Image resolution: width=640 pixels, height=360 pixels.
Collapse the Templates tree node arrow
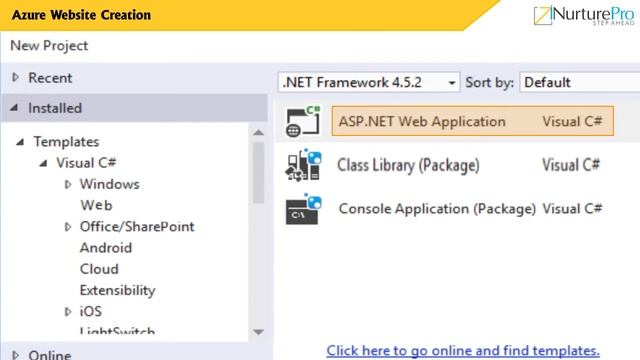20,142
